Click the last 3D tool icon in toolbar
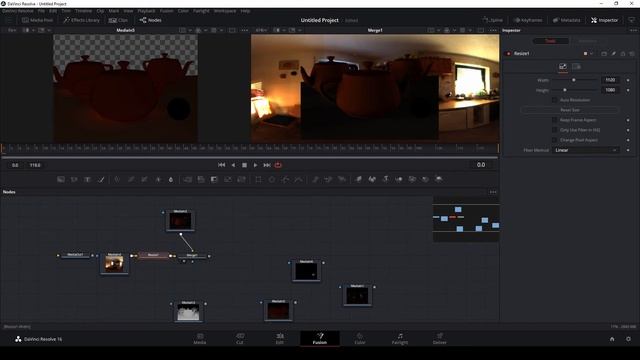640x360 pixels. (x=439, y=179)
